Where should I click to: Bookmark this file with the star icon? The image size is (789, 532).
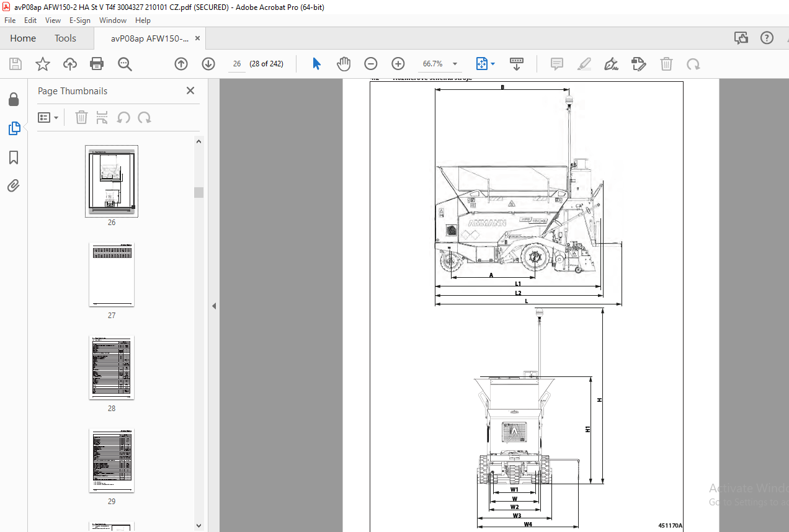[x=43, y=64]
